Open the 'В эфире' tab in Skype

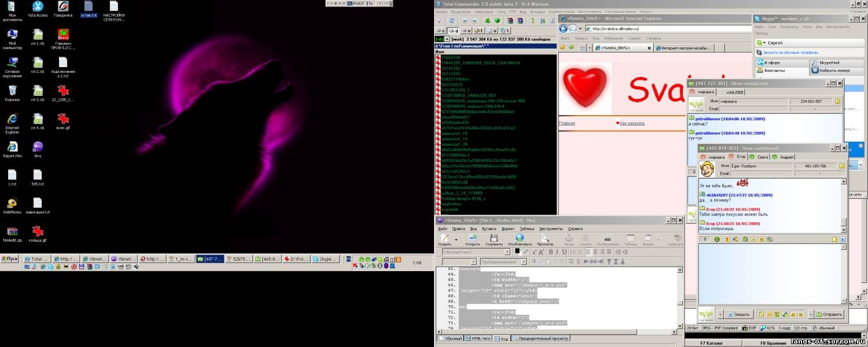pos(782,62)
